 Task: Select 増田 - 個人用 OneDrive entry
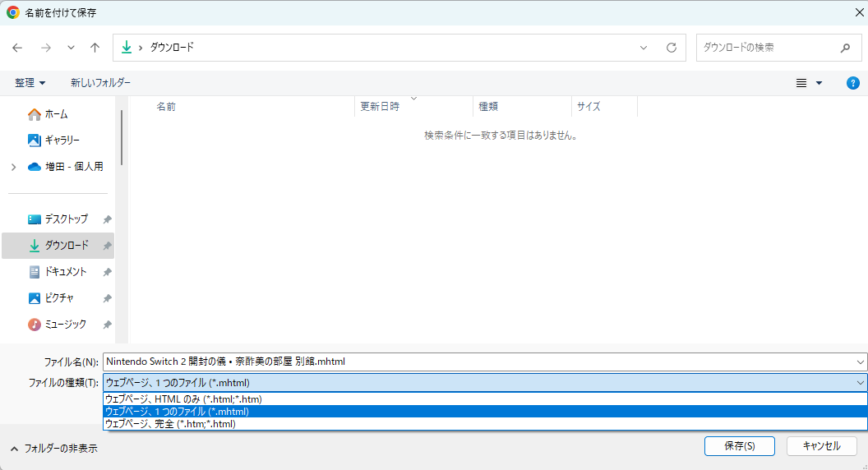(x=65, y=167)
